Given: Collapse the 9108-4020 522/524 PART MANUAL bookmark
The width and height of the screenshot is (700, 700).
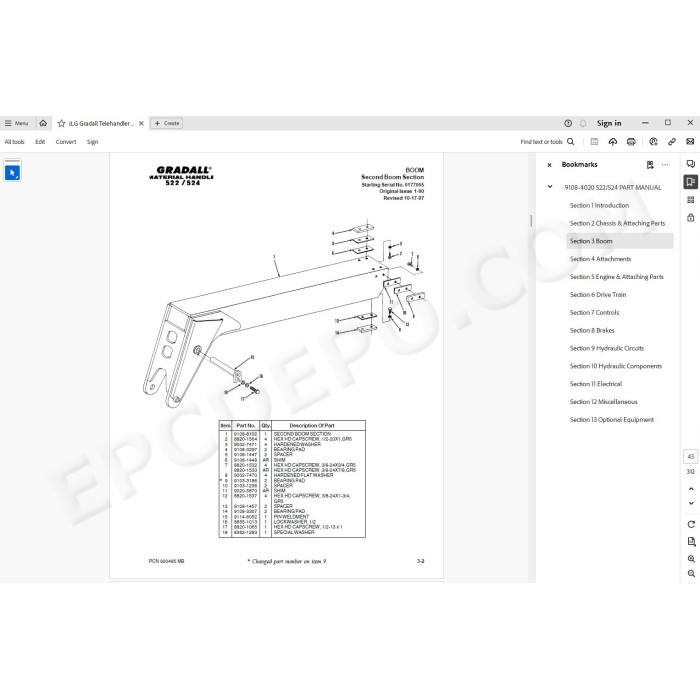Looking at the screenshot, I should pos(550,187).
